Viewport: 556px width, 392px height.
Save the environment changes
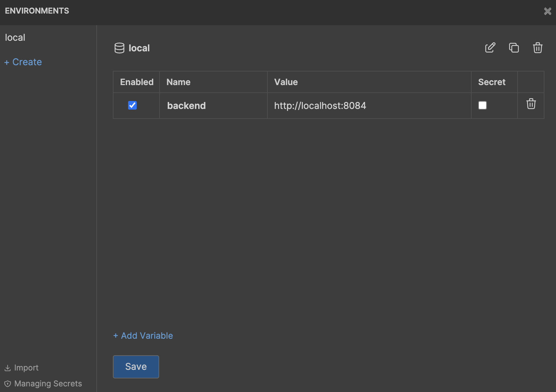(136, 367)
